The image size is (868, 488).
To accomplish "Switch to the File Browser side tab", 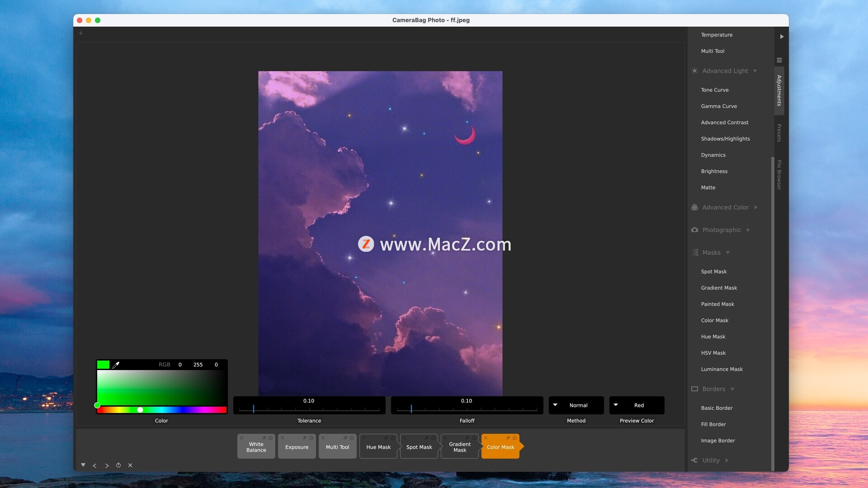I will click(x=779, y=175).
